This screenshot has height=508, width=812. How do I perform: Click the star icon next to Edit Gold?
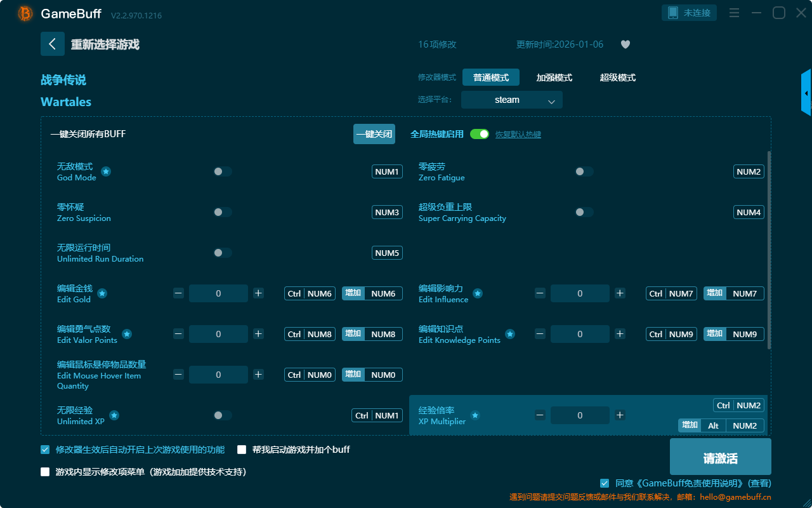102,293
